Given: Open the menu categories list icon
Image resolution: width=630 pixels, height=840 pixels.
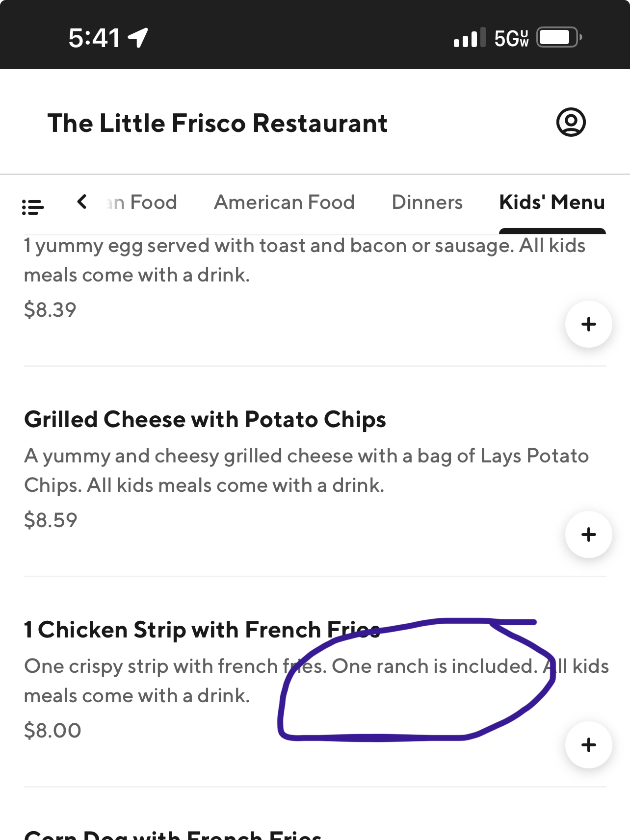Looking at the screenshot, I should 33,206.
